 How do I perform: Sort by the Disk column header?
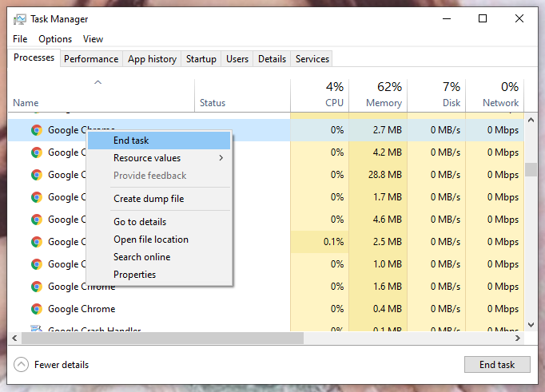[x=436, y=96]
